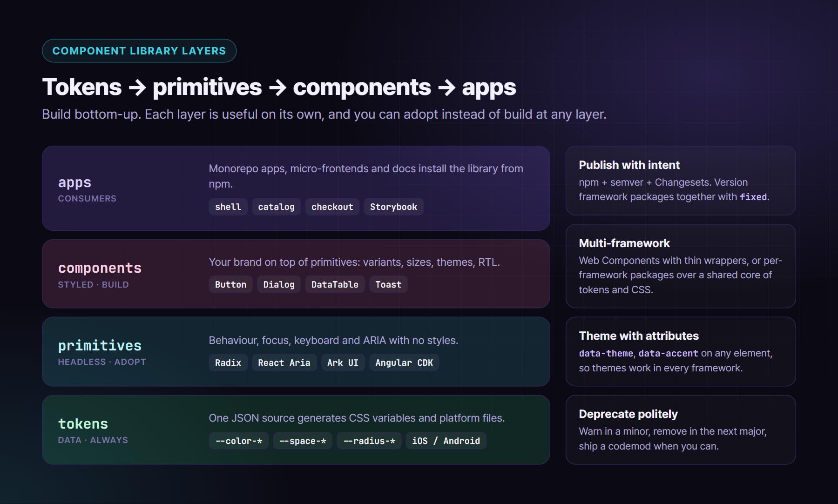Click the Your brand on top description

(354, 262)
